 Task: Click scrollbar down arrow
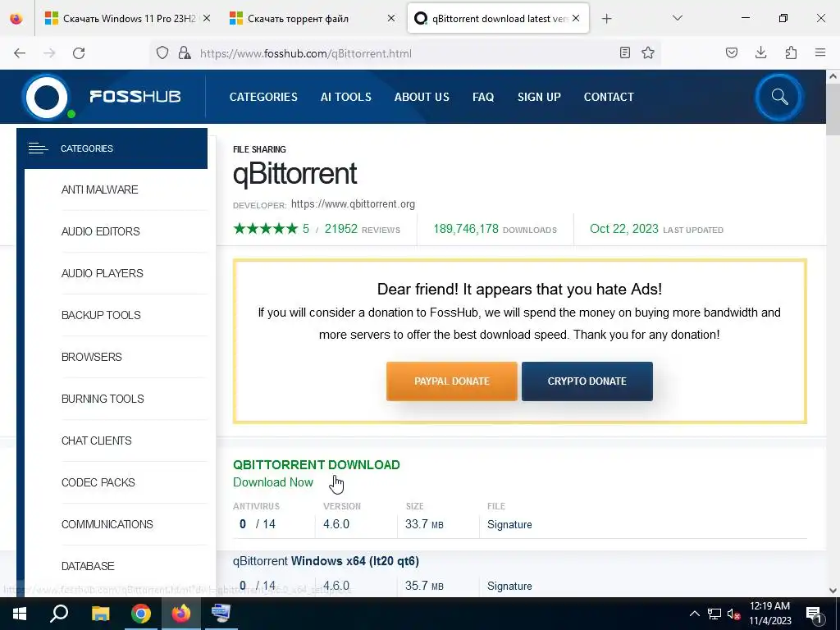[x=833, y=591]
